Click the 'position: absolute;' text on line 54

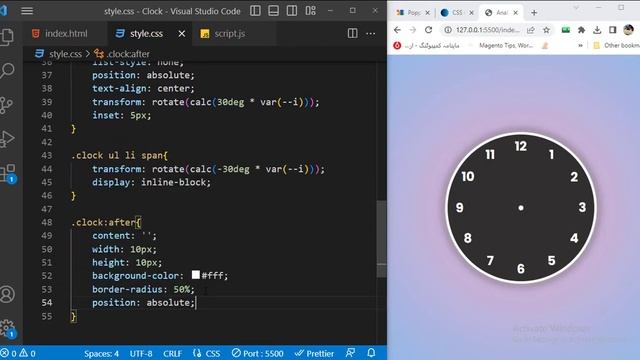pos(143,303)
